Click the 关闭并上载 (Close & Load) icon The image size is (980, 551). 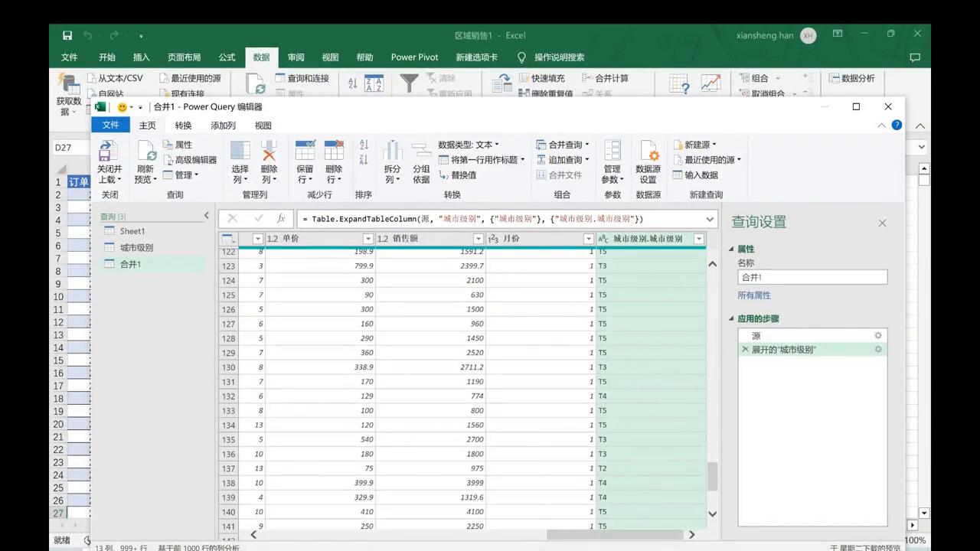point(109,151)
